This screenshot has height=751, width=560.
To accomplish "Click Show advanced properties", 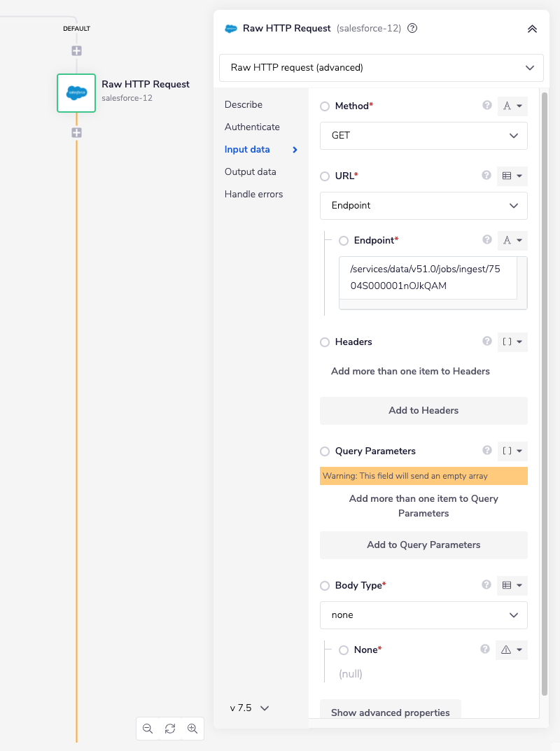I will click(x=390, y=712).
